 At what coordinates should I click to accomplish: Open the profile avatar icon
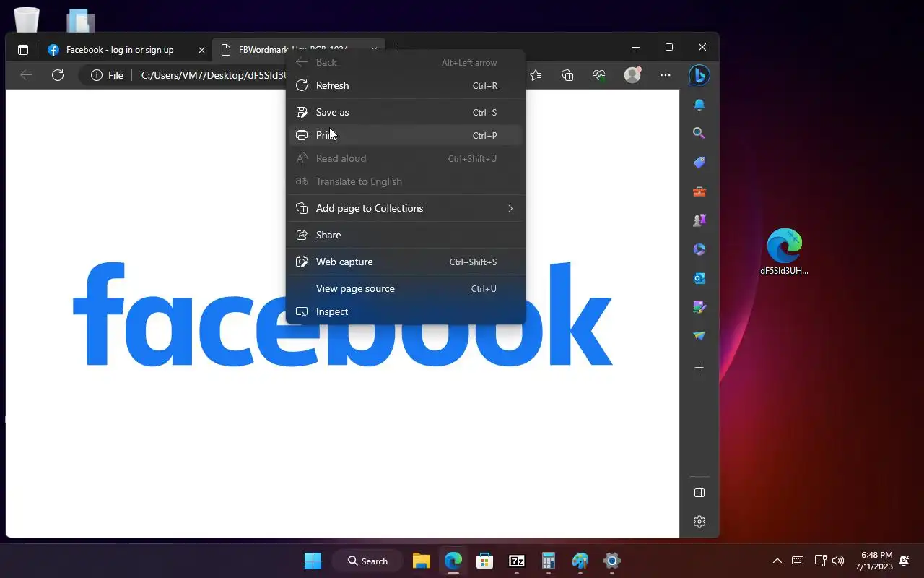[x=632, y=75]
